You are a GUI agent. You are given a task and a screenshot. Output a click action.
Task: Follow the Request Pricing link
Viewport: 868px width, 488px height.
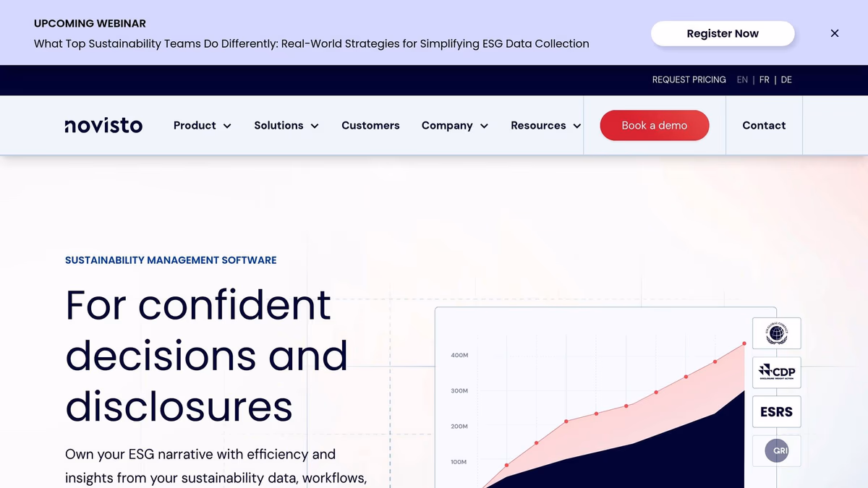point(689,80)
